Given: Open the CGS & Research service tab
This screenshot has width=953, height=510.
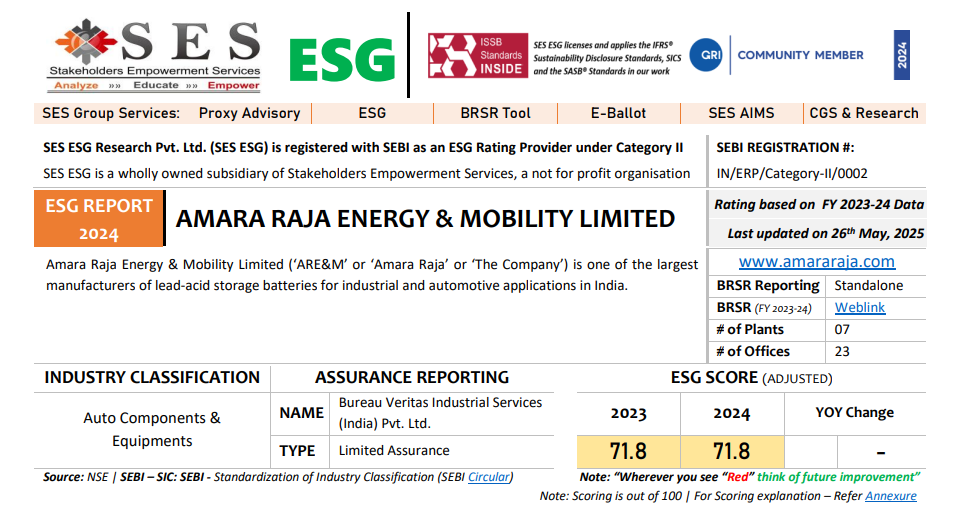Looking at the screenshot, I should (x=864, y=113).
